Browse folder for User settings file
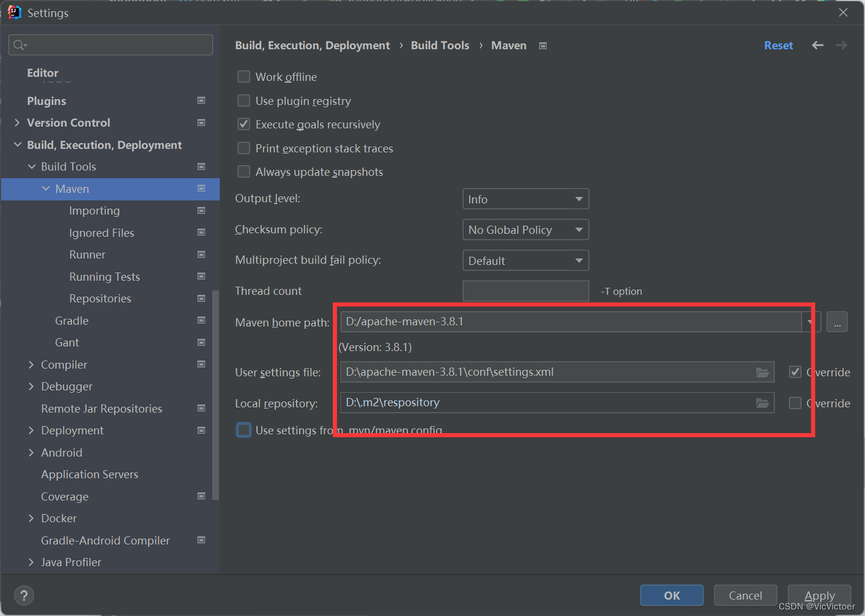 pos(762,372)
